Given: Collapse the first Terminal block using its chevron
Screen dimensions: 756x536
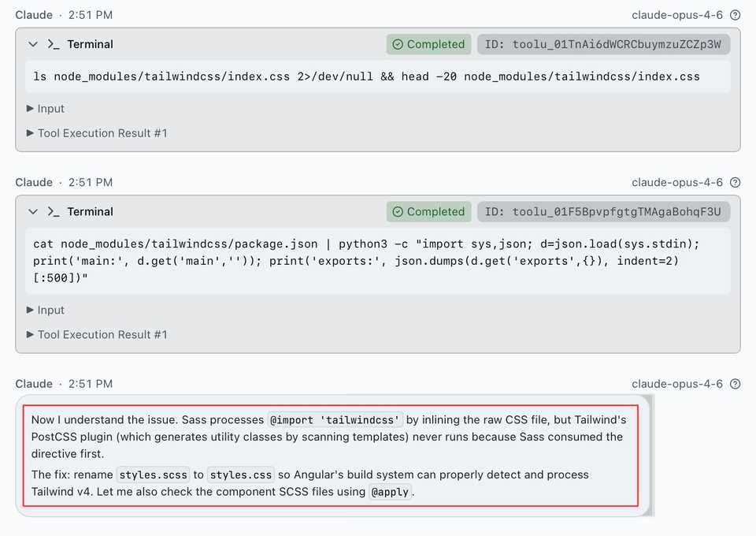Looking at the screenshot, I should (x=33, y=44).
